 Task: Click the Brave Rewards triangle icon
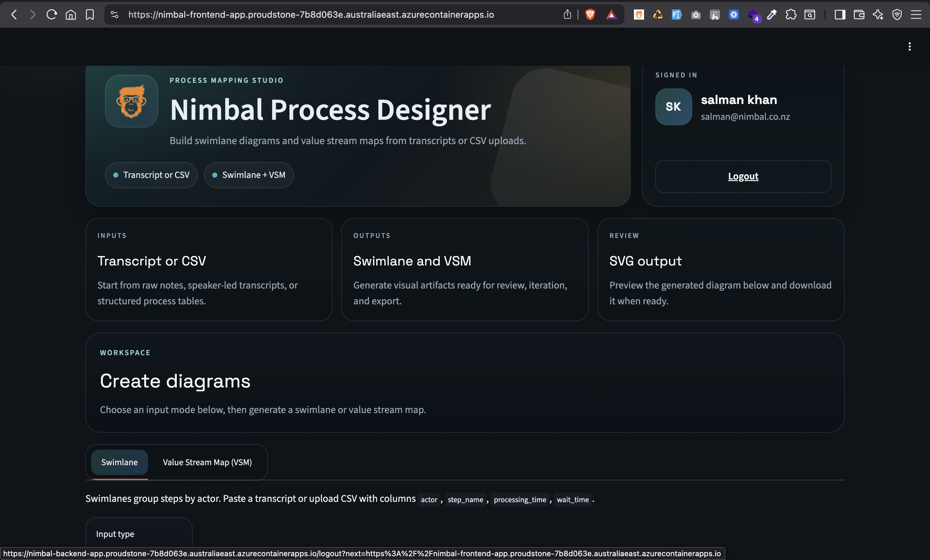click(612, 14)
